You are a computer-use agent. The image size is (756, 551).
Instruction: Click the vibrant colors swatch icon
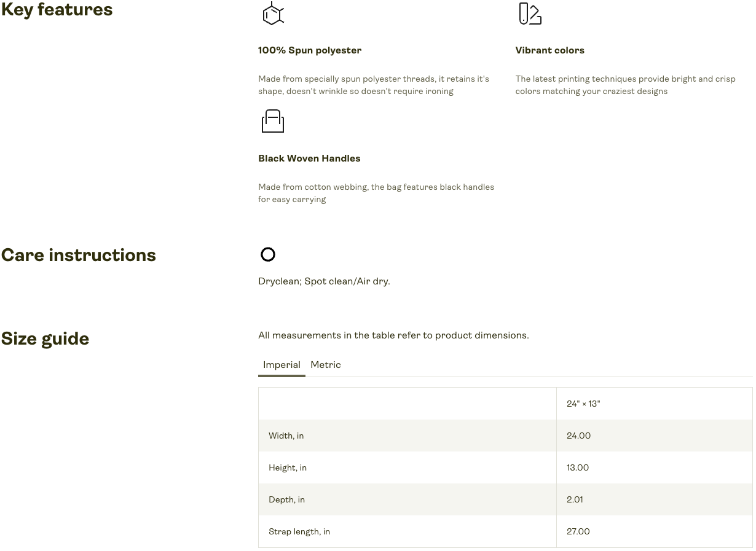pyautogui.click(x=530, y=14)
